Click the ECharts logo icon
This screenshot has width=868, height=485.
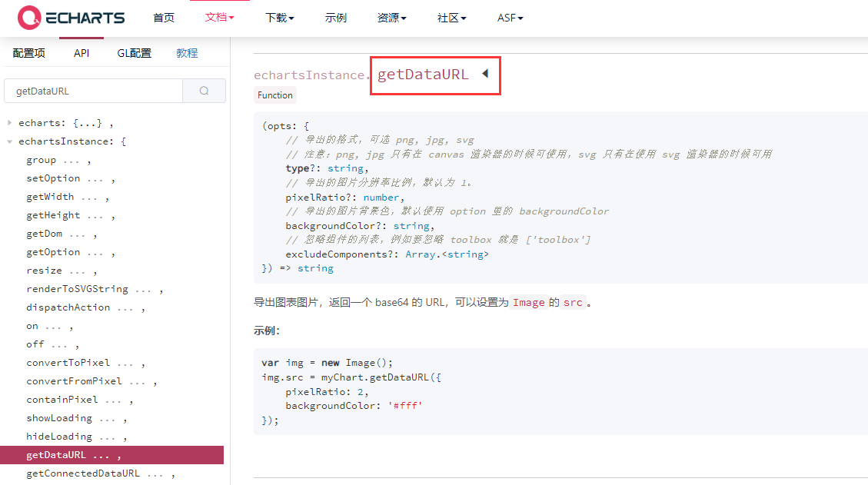[28, 17]
